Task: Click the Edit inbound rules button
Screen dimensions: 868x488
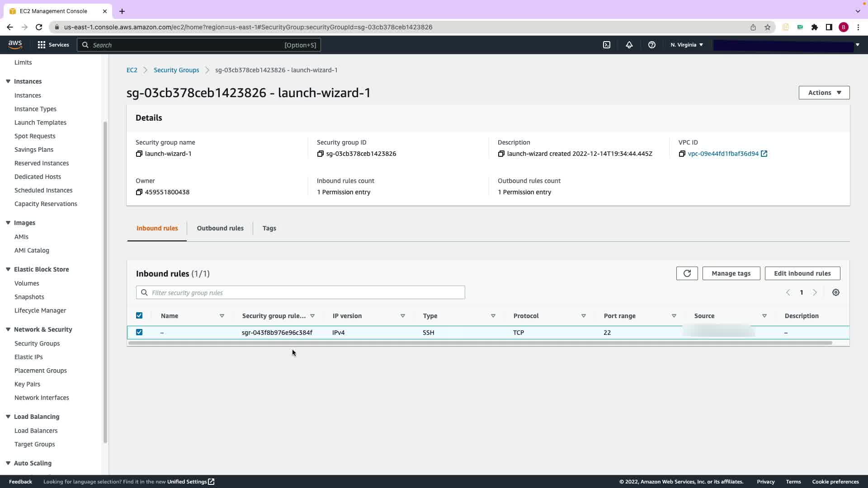Action: 802,273
